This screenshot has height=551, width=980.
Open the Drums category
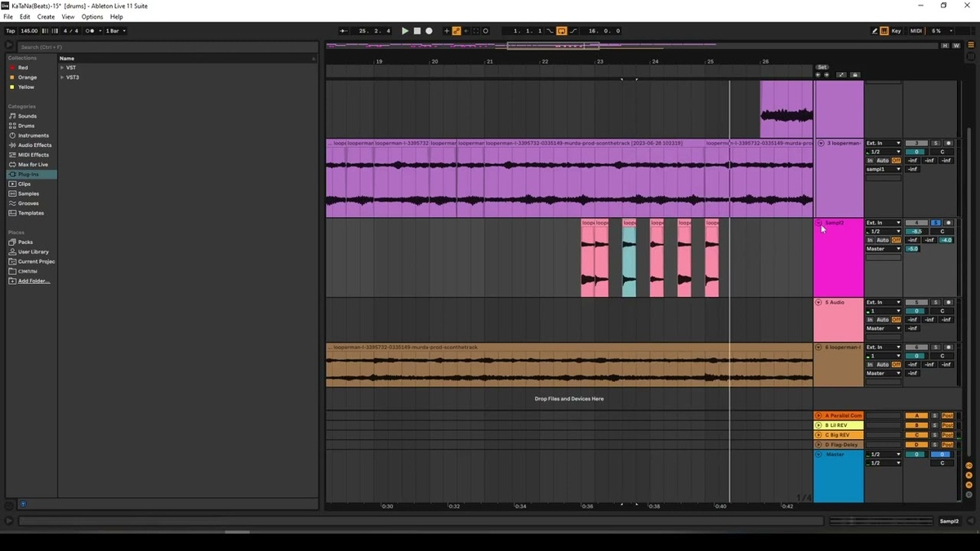tap(26, 126)
